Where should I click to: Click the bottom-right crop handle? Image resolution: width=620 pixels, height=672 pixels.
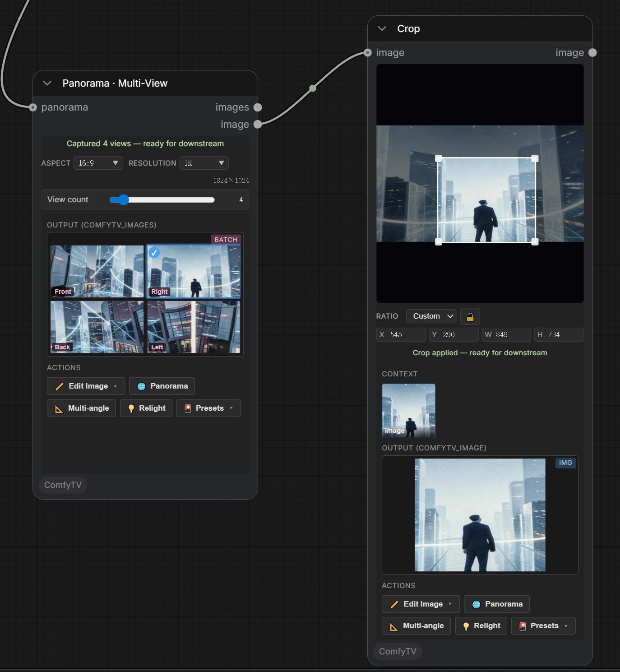click(x=535, y=242)
